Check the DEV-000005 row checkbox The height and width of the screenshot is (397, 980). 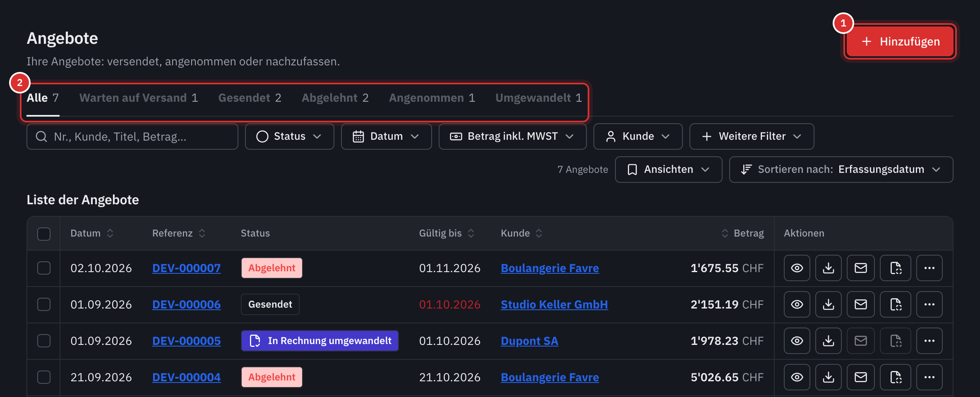pos(44,341)
